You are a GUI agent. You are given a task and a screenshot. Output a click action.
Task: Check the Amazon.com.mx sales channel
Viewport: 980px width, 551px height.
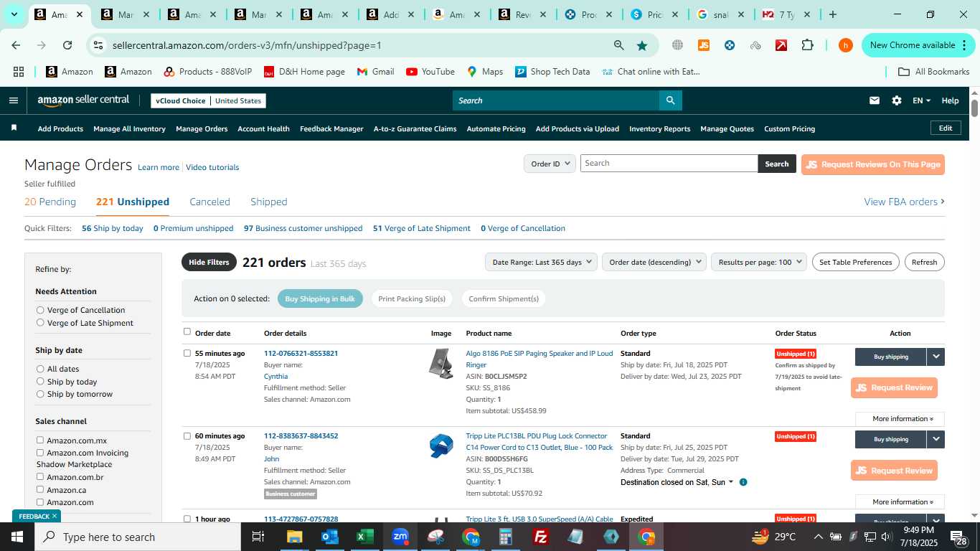click(40, 440)
